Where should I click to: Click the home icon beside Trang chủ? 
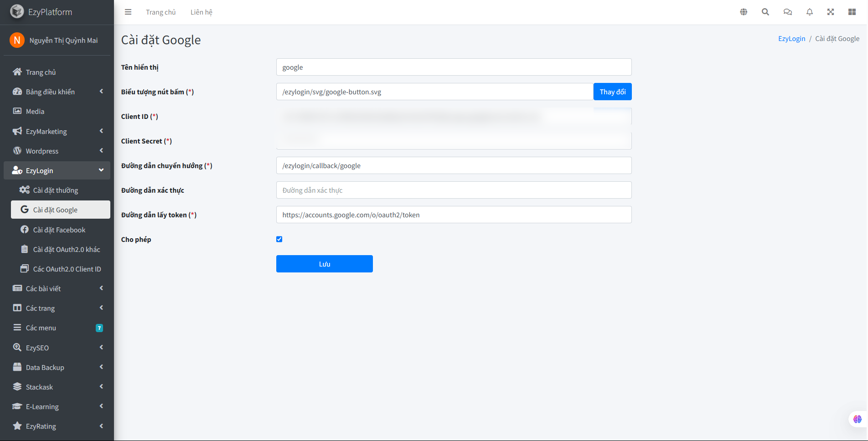(17, 72)
